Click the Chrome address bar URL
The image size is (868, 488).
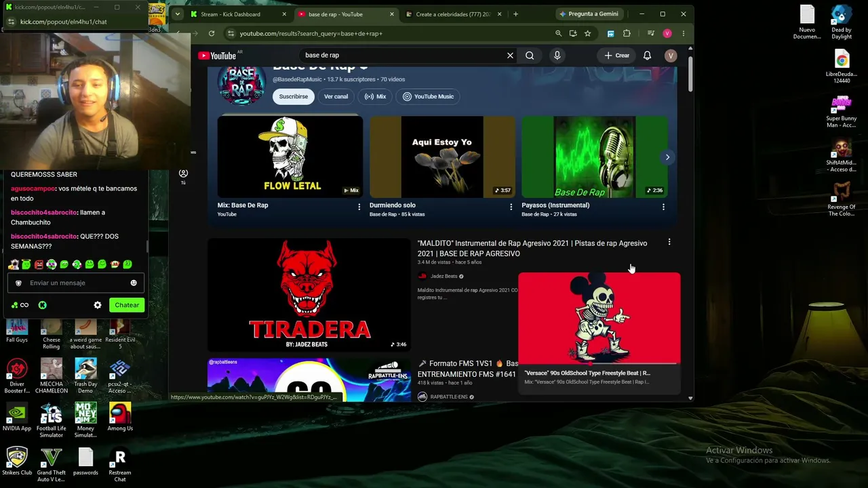[311, 33]
